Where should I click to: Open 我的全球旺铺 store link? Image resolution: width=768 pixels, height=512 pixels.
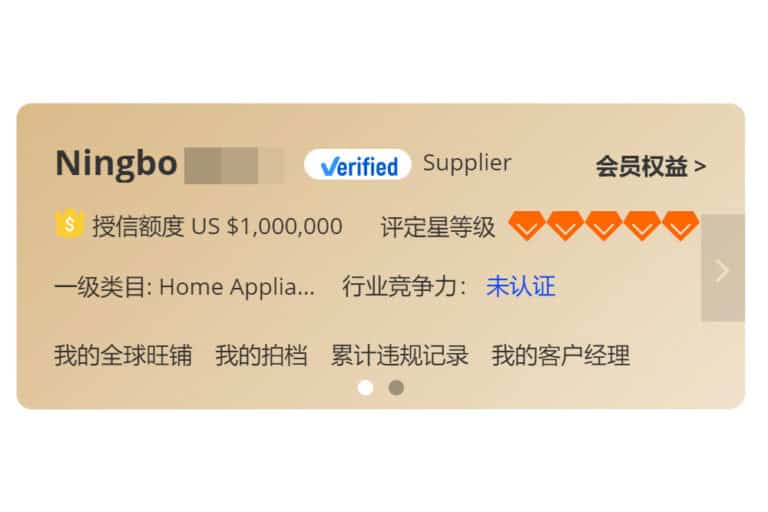coord(123,355)
